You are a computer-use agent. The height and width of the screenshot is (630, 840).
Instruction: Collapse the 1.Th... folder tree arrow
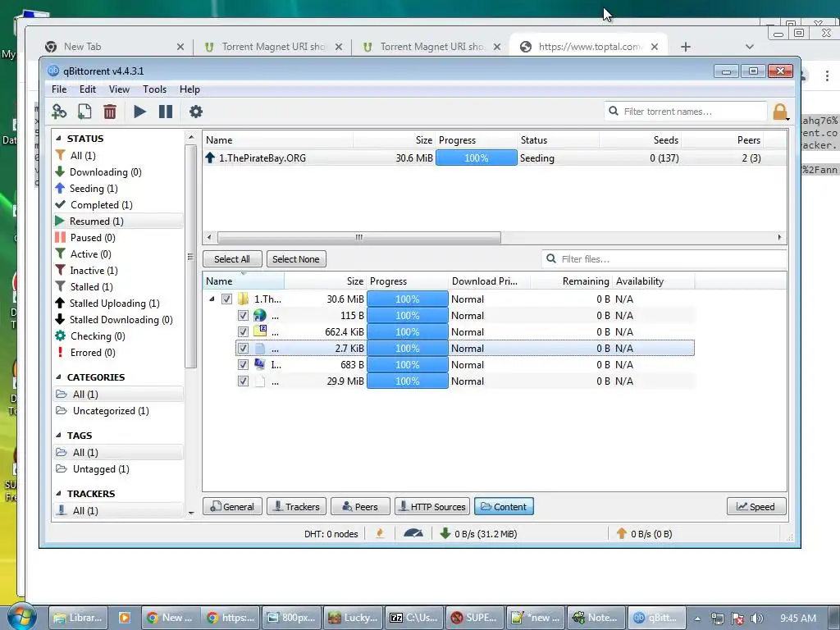[212, 299]
